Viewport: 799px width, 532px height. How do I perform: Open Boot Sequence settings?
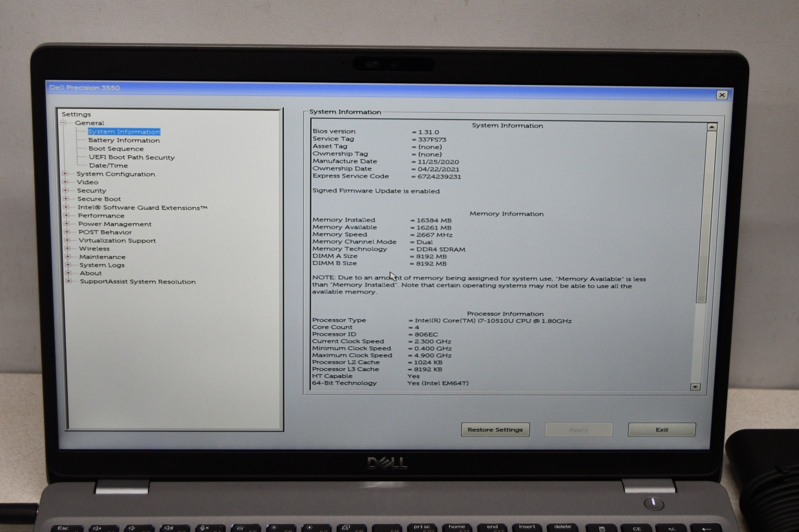click(116, 149)
